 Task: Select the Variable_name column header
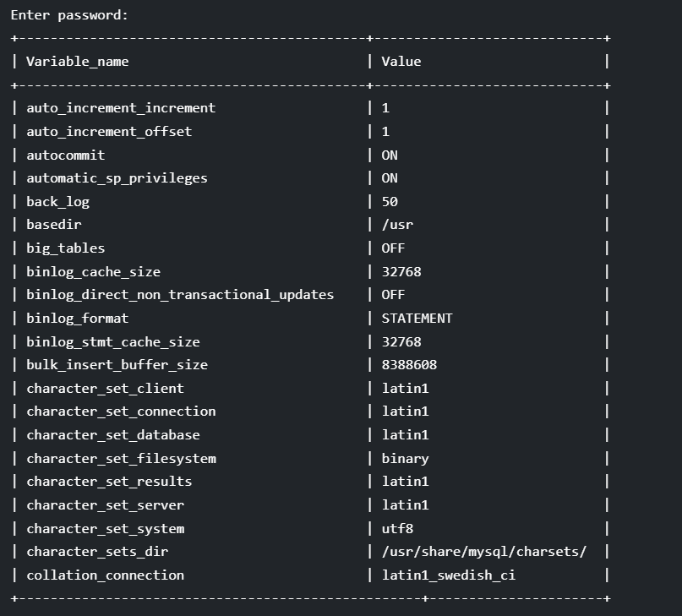78,62
